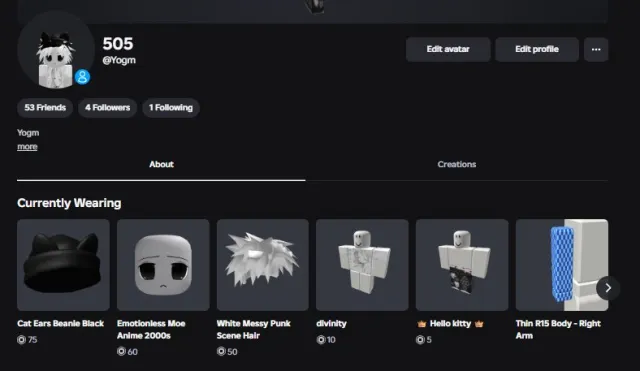Open the White Messy Punk hair thumbnail

[x=263, y=265]
